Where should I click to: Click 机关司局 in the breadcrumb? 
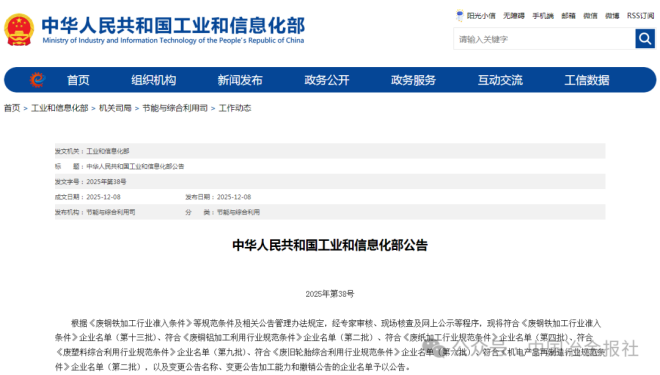click(x=115, y=108)
